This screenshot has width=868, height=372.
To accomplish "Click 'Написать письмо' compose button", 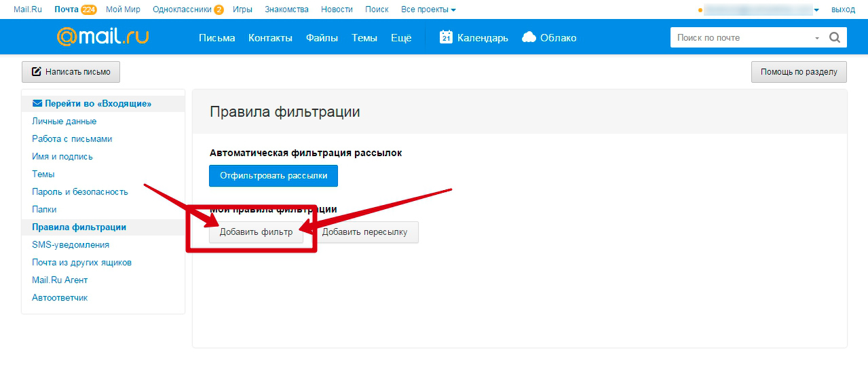I will [71, 71].
